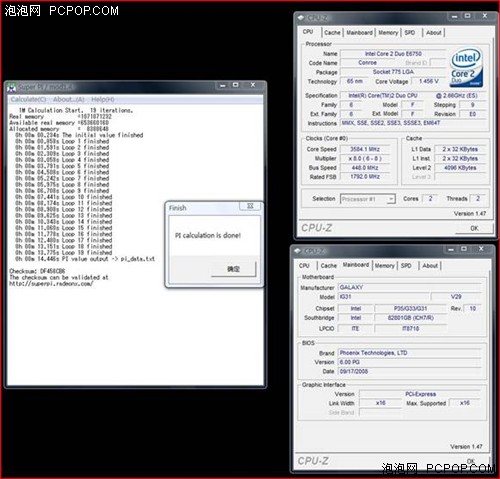Open the About tab in lower CPU-Z

tap(430, 266)
